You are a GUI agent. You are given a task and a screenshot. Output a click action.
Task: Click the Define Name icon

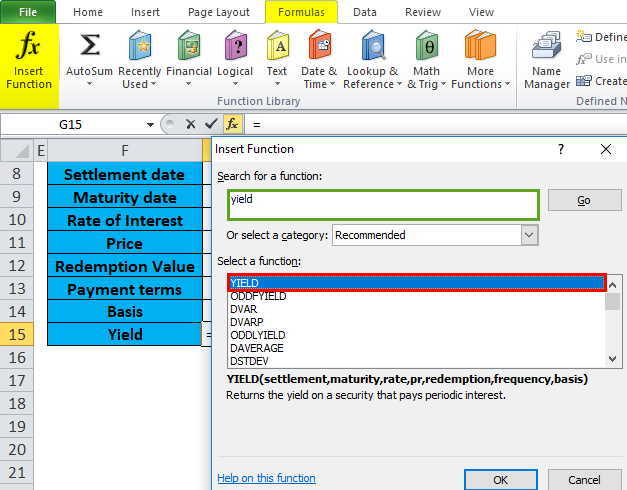tap(584, 36)
